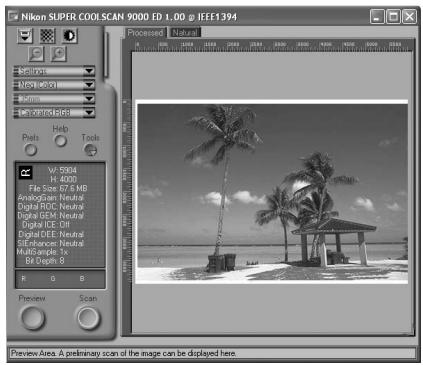Click the Digital DEE: Neutral line
423x365 pixels.
pyautogui.click(x=51, y=234)
